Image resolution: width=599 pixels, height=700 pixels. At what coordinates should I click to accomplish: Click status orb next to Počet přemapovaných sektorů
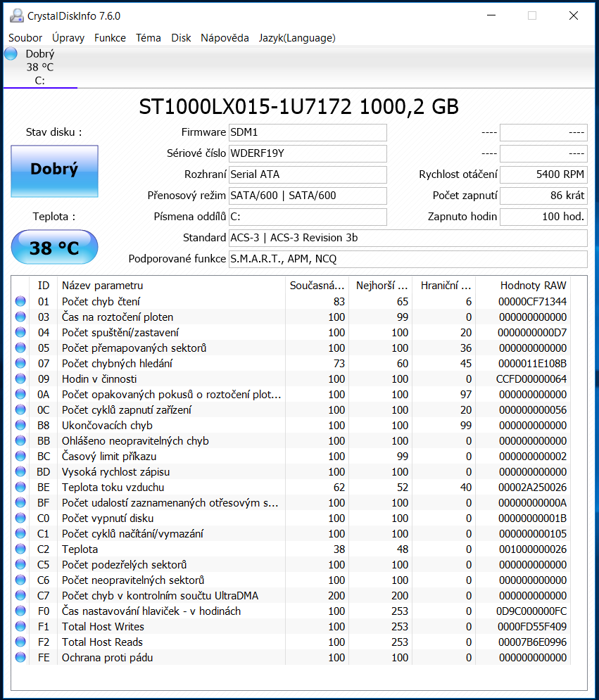coord(20,348)
